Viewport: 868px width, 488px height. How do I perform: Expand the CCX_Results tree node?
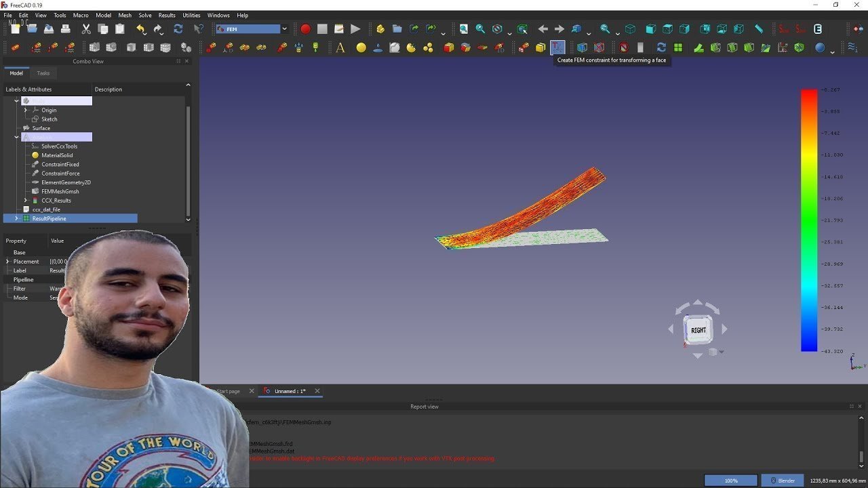coord(26,201)
